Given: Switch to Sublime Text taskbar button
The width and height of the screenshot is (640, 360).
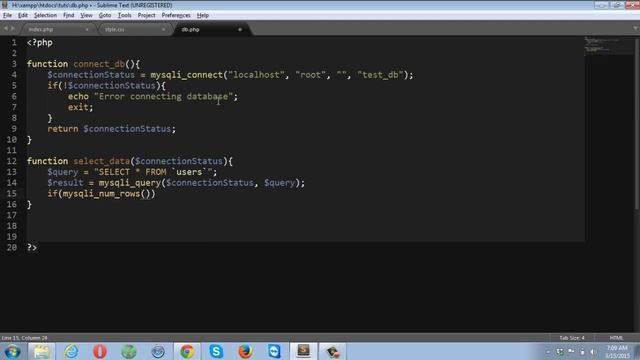Looking at the screenshot, I should pos(304,351).
